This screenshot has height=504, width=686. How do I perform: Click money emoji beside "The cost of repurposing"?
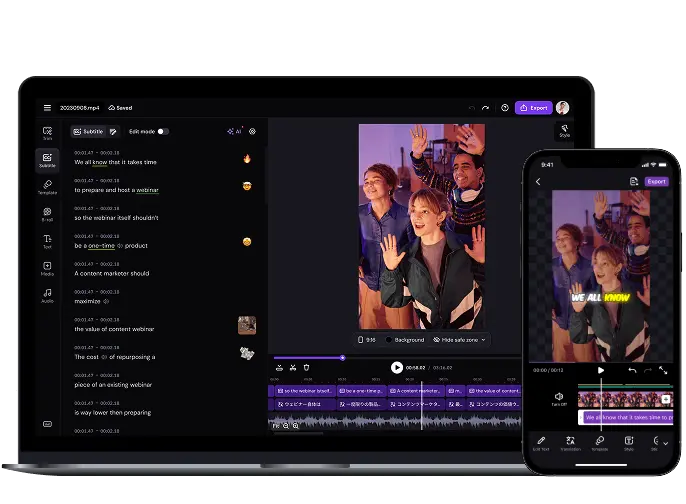(x=247, y=353)
